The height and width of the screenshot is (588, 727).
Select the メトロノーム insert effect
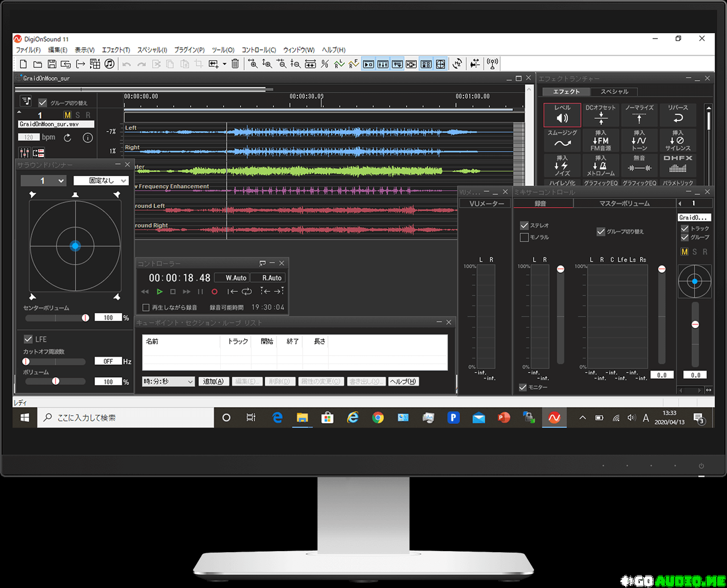click(601, 165)
